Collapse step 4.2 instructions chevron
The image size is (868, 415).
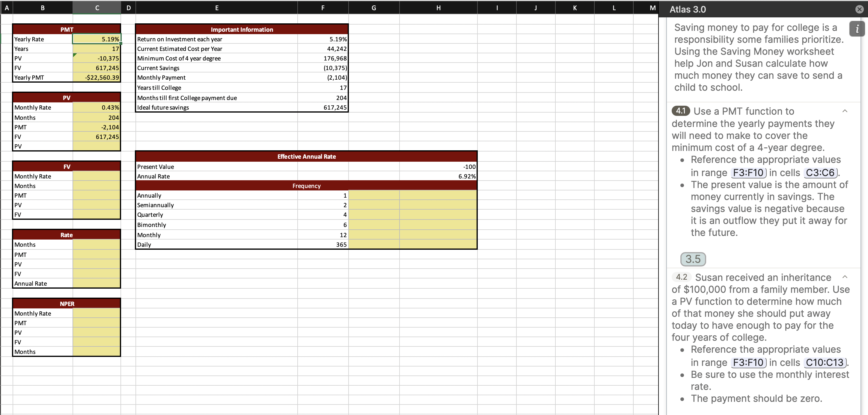845,277
